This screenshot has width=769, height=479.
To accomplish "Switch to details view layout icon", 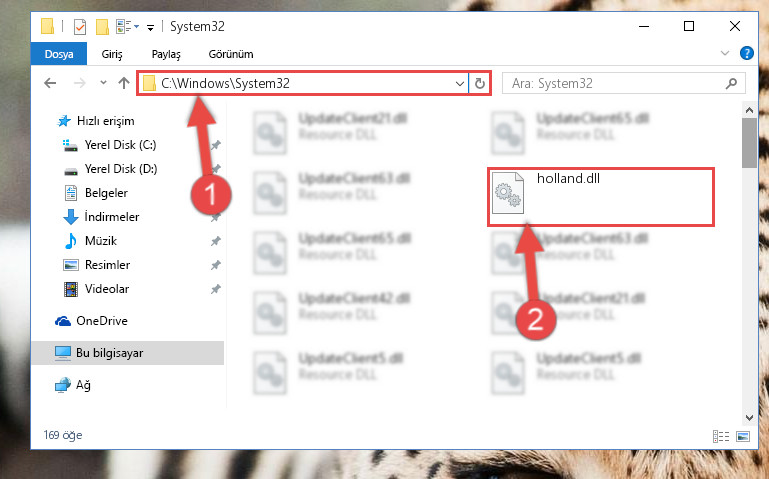I will point(721,436).
